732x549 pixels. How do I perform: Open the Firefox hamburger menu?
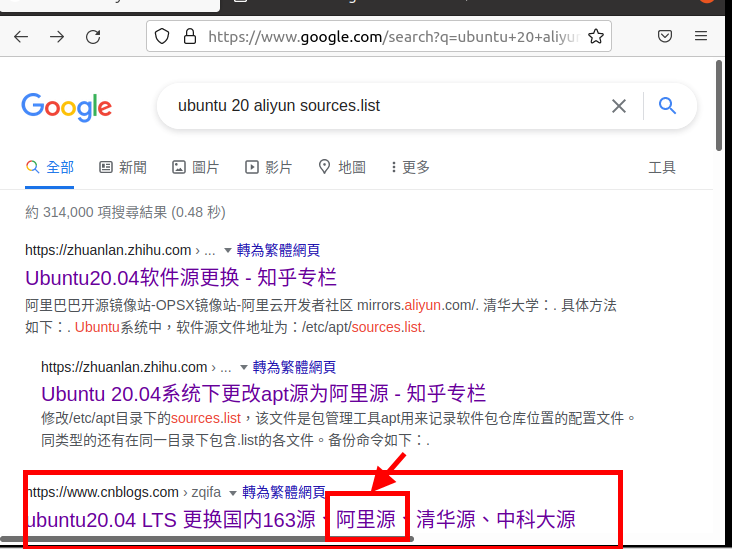[701, 36]
